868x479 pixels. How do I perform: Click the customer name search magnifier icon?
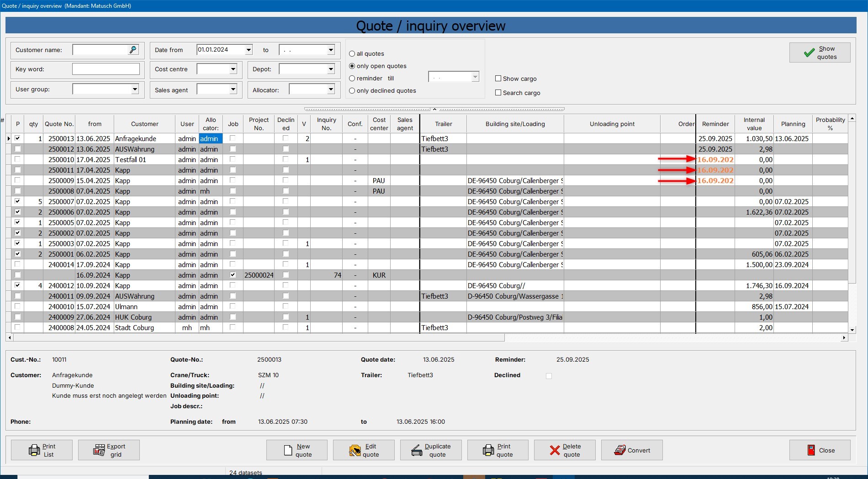point(133,50)
